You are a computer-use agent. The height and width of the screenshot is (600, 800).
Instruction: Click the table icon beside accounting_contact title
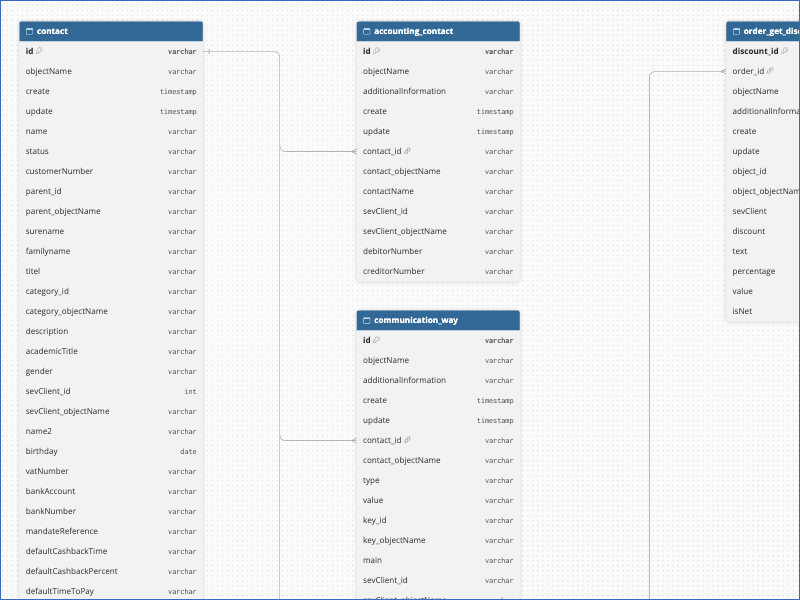click(x=366, y=32)
